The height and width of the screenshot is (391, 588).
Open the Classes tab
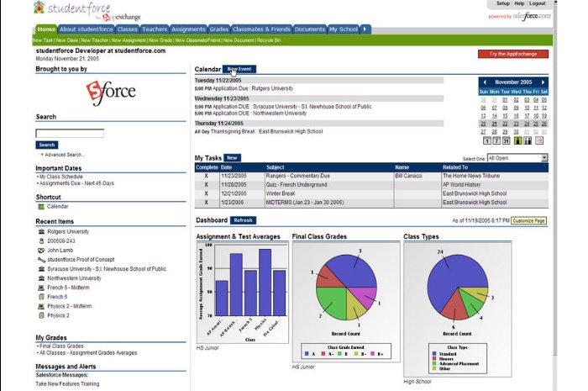click(127, 29)
